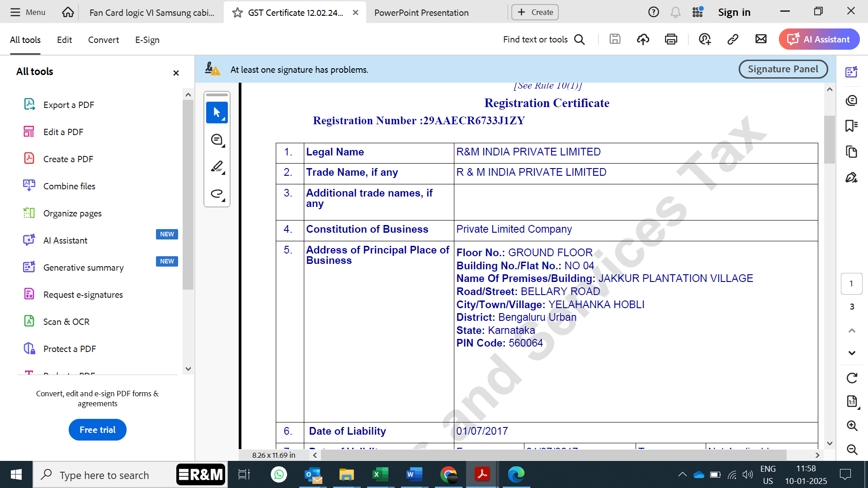
Task: Open Export a PDF tool
Action: [69, 105]
